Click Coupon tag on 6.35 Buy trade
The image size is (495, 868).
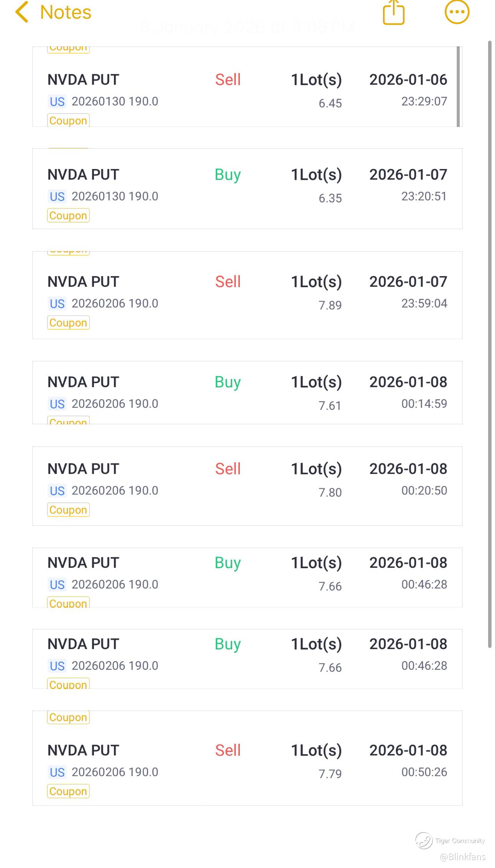point(68,215)
